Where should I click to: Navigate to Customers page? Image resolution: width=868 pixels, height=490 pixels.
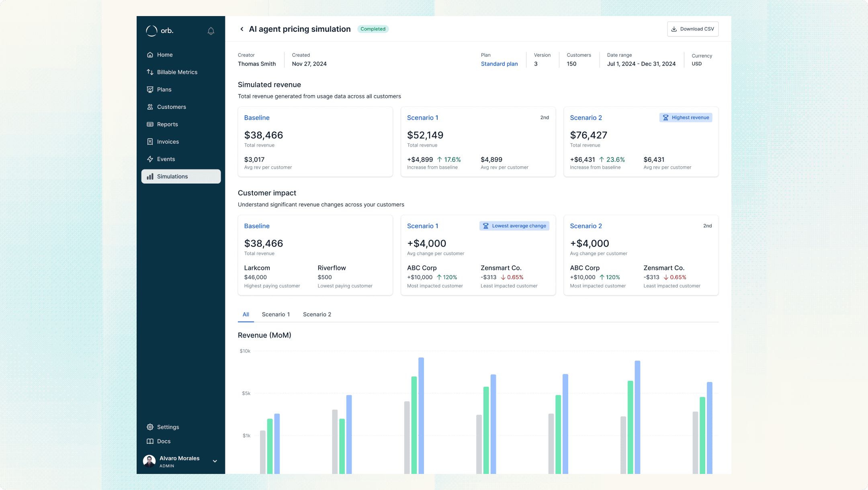(x=171, y=107)
